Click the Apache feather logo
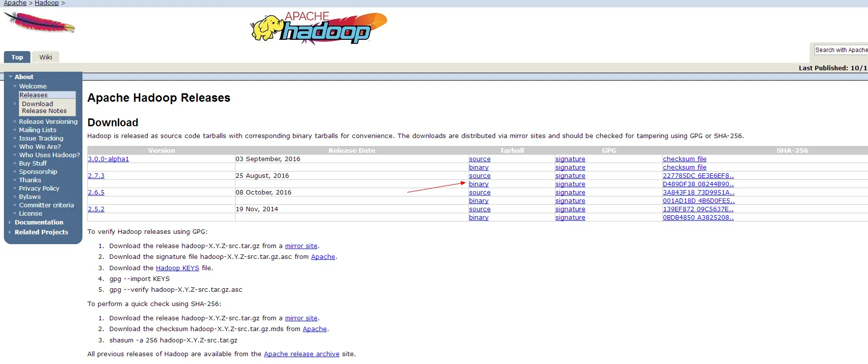 pos(40,23)
